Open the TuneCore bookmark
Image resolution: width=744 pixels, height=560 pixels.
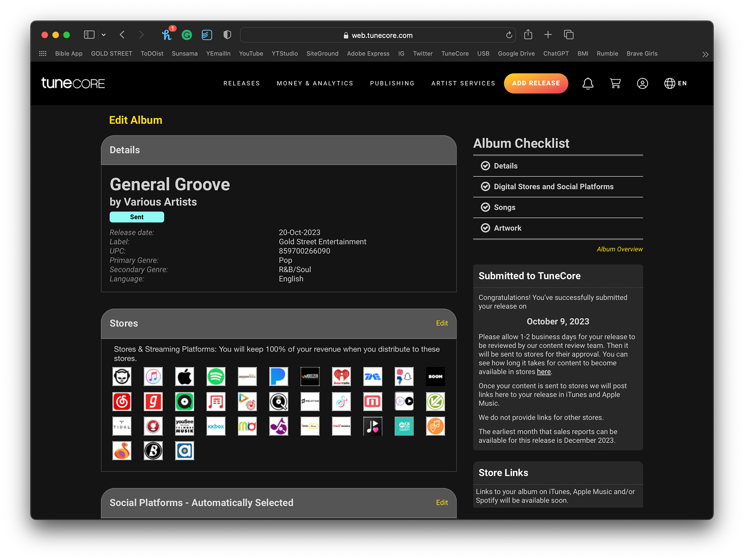pos(455,53)
